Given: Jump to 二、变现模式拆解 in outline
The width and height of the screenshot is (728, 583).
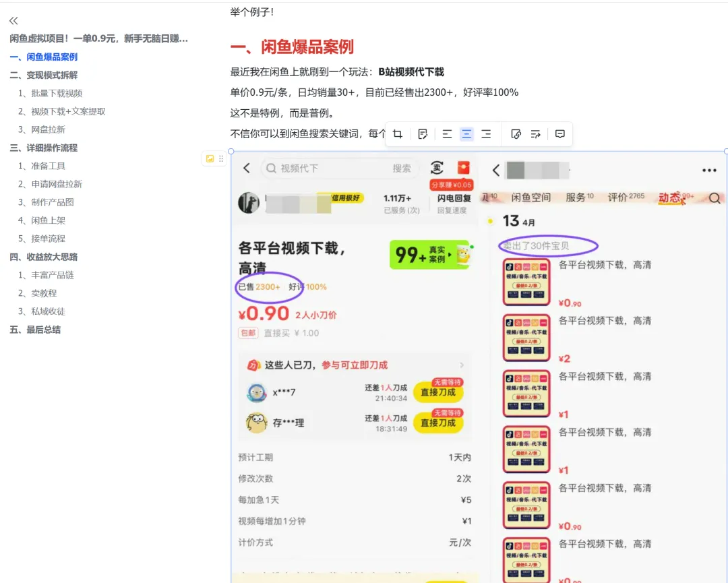Looking at the screenshot, I should click(x=44, y=75).
